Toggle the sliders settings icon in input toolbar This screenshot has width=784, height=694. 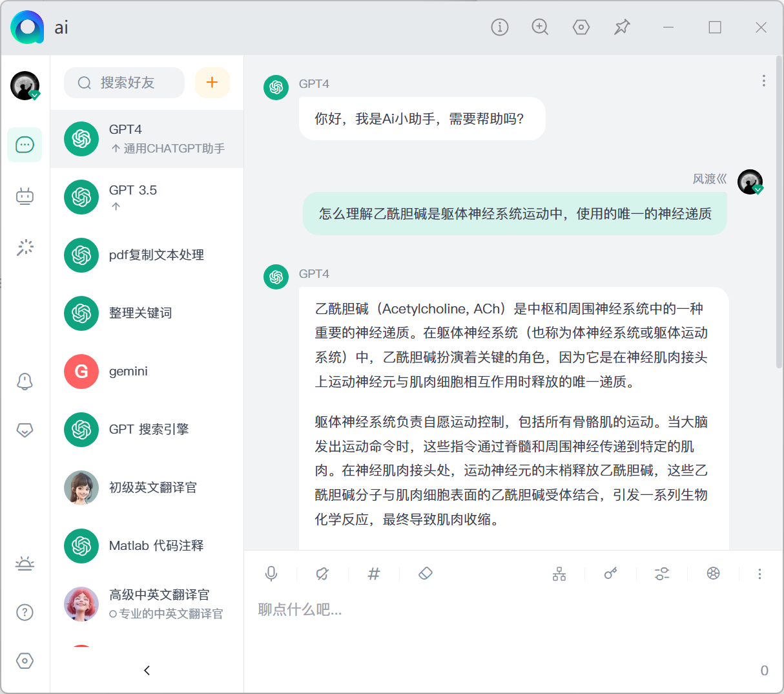[x=662, y=574]
